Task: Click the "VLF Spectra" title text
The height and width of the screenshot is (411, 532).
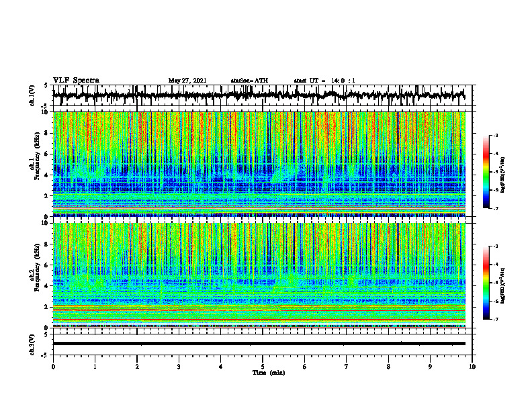Action: [76, 80]
